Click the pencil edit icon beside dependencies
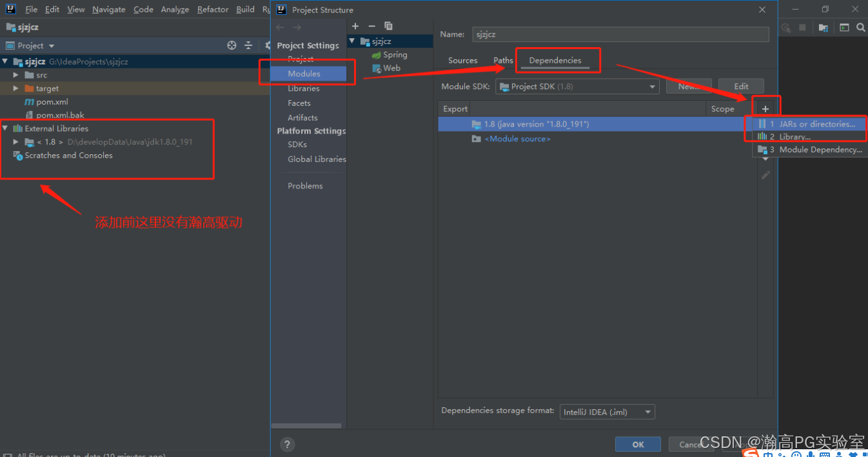 coord(765,175)
